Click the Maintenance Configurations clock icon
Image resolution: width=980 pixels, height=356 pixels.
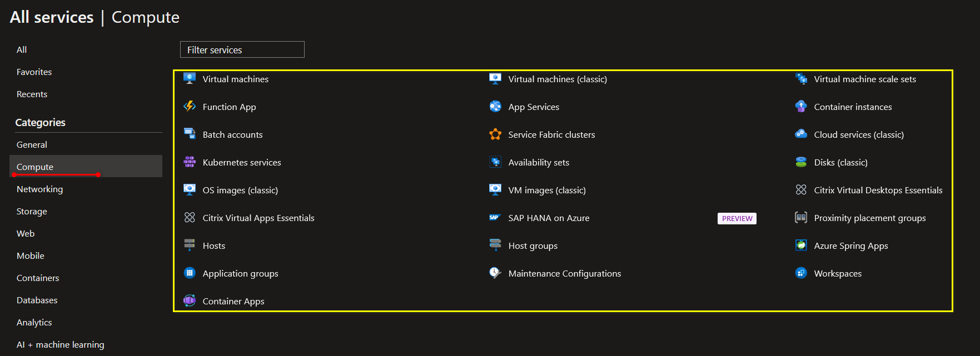(x=495, y=273)
